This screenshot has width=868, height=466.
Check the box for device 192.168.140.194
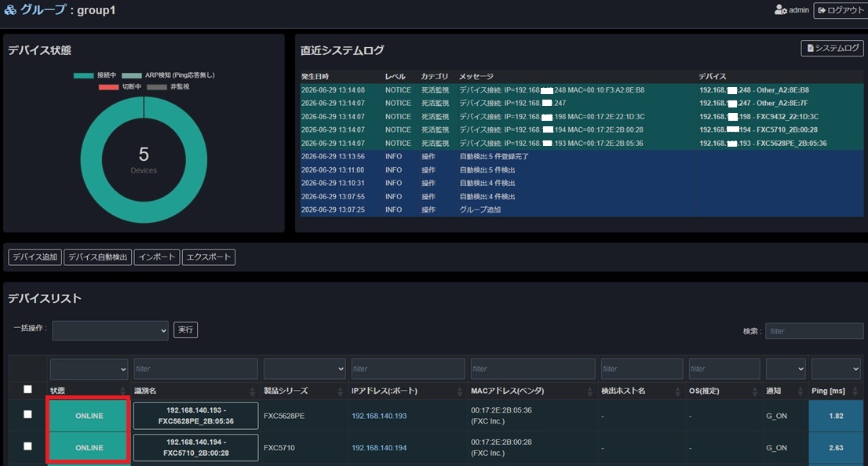point(27,446)
